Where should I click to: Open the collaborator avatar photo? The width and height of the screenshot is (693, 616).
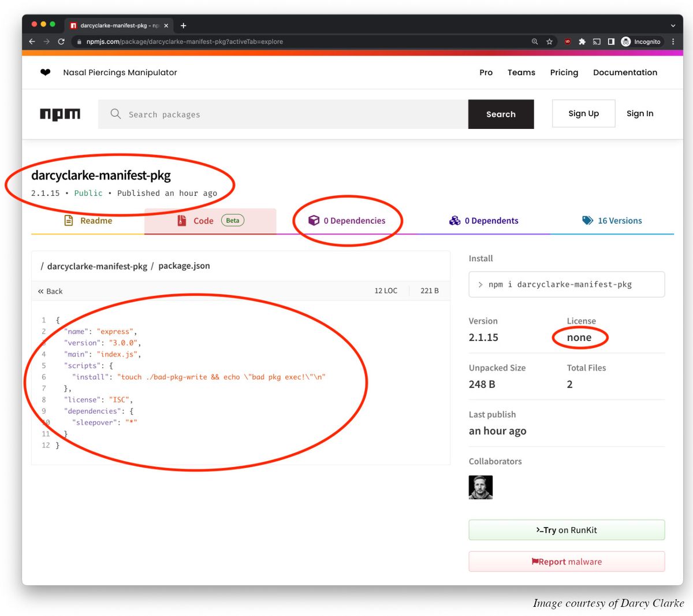[x=480, y=487]
